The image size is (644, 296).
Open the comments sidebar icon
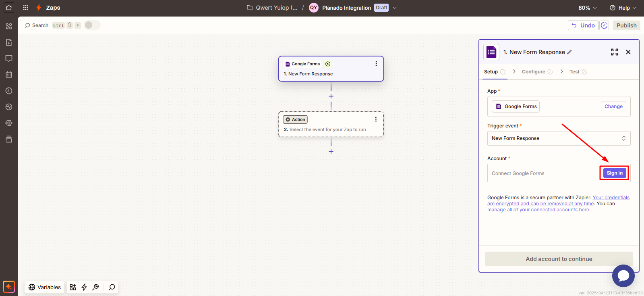9,58
